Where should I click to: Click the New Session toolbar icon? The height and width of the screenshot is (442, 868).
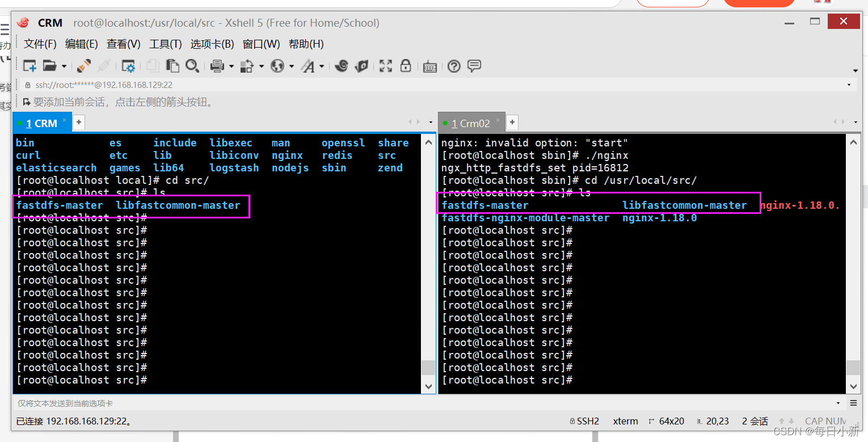point(30,66)
